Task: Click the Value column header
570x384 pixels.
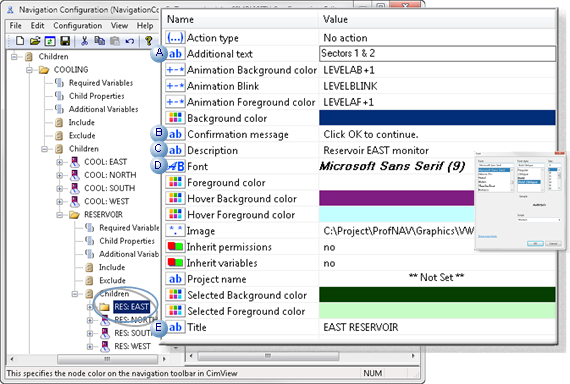Action: (x=437, y=19)
